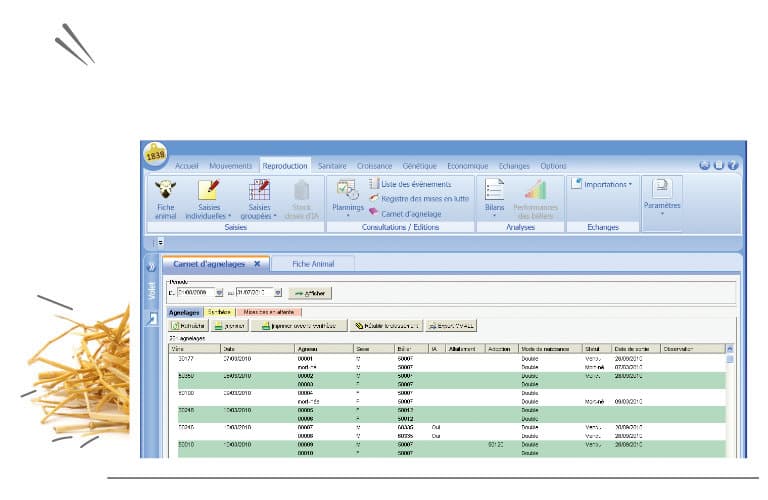Open the Plannings icon

click(x=348, y=188)
